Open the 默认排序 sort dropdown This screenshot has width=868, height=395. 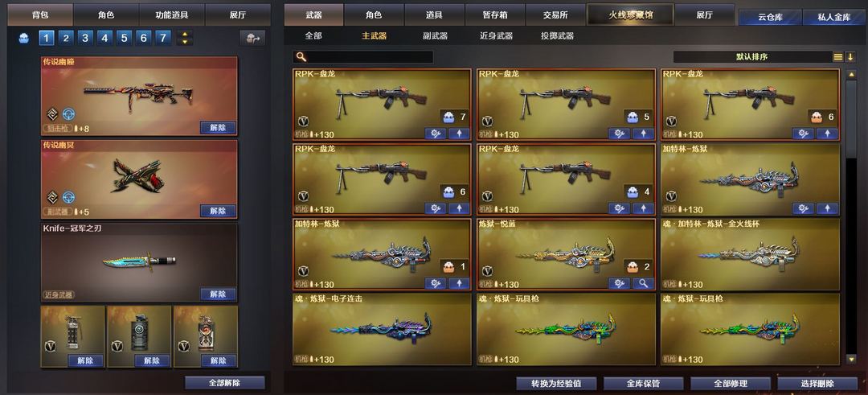click(751, 56)
